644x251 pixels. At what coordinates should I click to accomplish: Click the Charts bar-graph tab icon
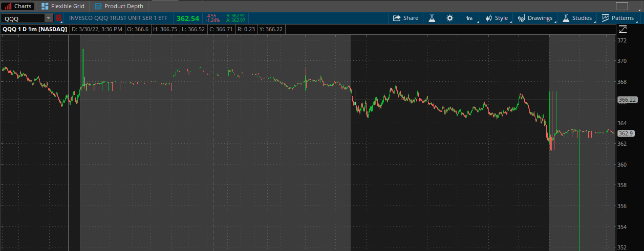[x=8, y=6]
